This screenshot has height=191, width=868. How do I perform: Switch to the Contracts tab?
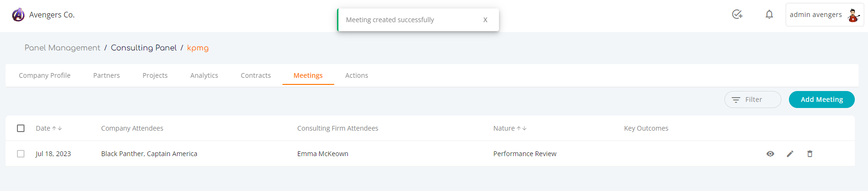[256, 75]
